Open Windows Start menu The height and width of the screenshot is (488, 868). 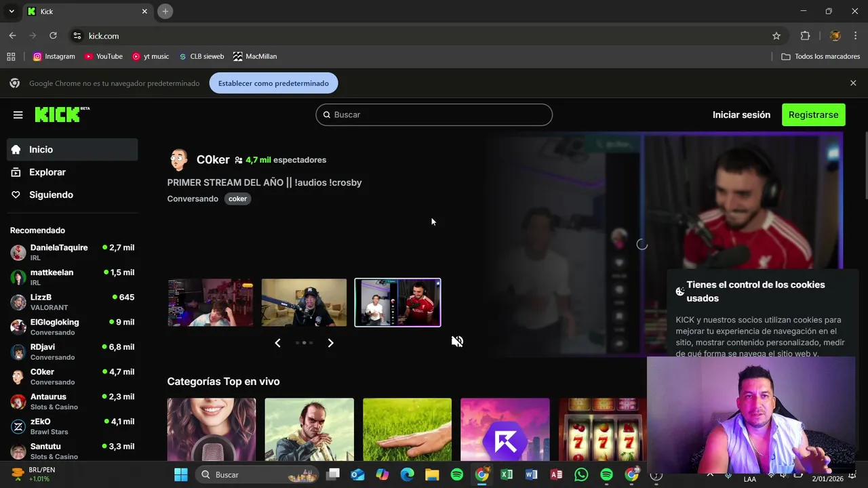click(x=180, y=474)
